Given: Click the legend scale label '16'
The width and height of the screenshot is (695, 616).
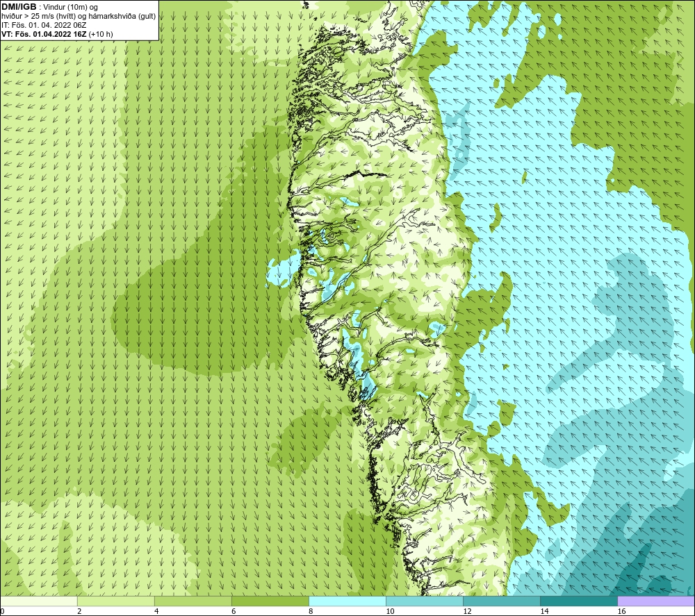Looking at the screenshot, I should [x=621, y=612].
